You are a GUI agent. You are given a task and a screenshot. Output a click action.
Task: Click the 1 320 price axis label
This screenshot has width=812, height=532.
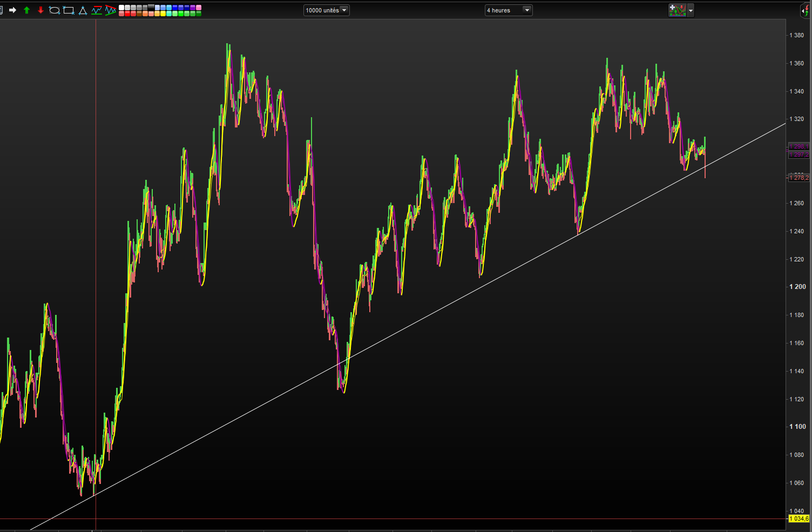(x=796, y=119)
